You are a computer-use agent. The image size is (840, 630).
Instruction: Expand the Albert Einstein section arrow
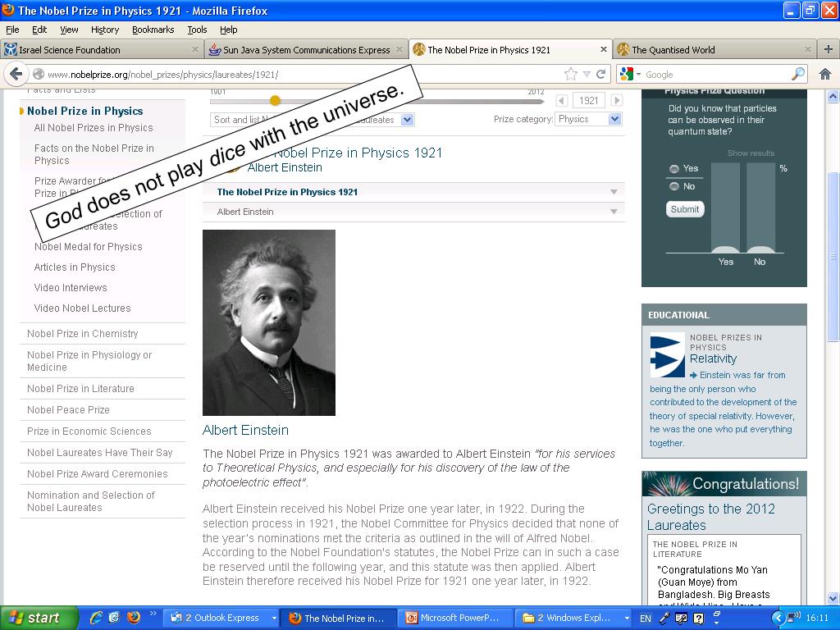click(614, 212)
